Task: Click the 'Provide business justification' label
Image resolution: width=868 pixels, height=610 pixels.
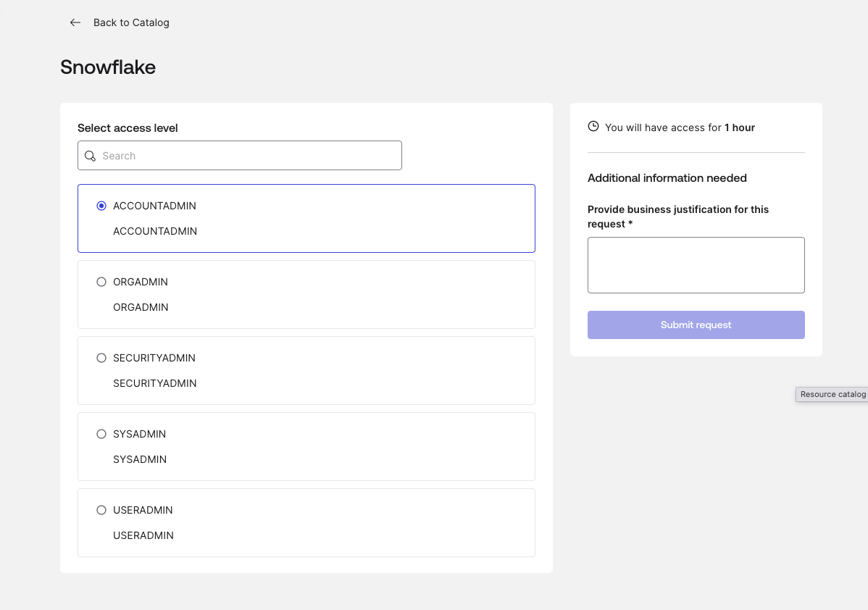Action: pyautogui.click(x=678, y=217)
